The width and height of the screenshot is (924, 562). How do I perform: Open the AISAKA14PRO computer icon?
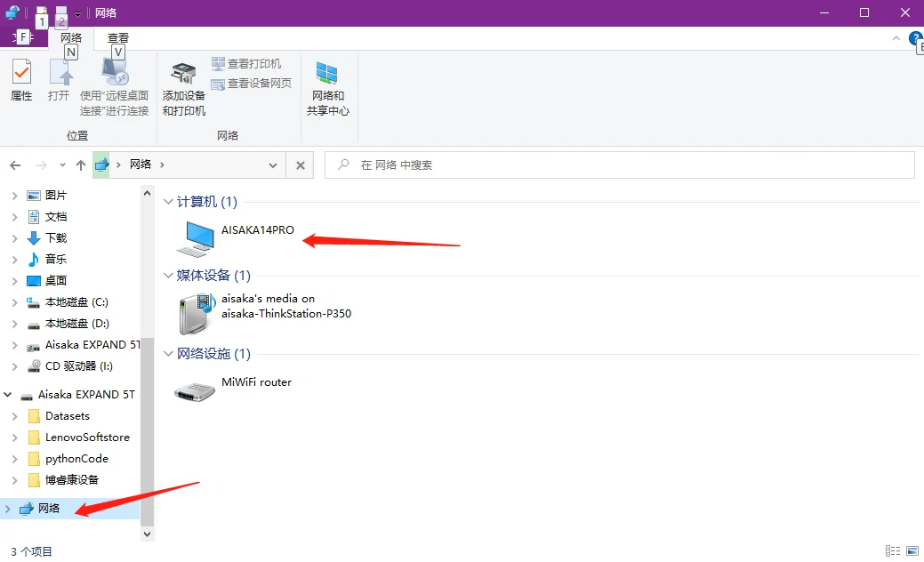[x=196, y=237]
